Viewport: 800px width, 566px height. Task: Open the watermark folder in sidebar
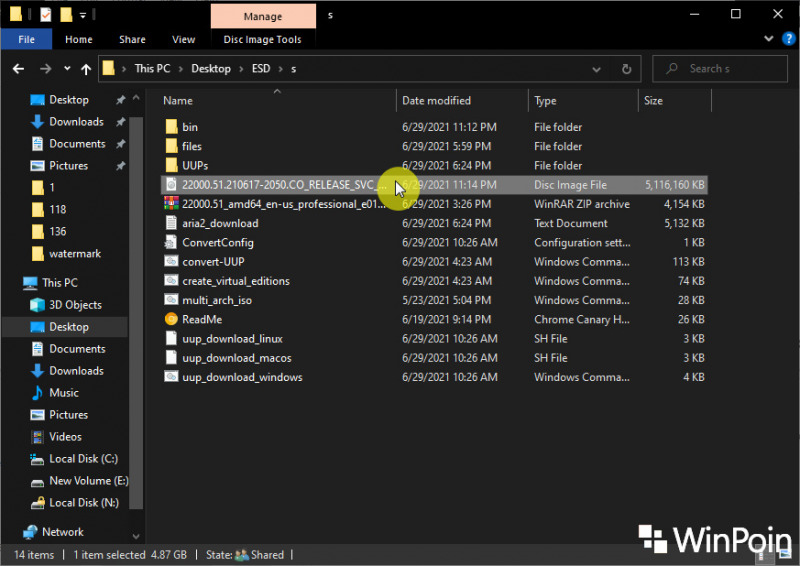pyautogui.click(x=75, y=254)
